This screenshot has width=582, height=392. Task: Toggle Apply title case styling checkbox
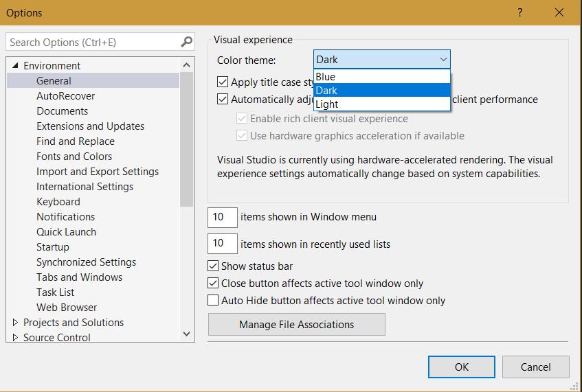pyautogui.click(x=223, y=82)
